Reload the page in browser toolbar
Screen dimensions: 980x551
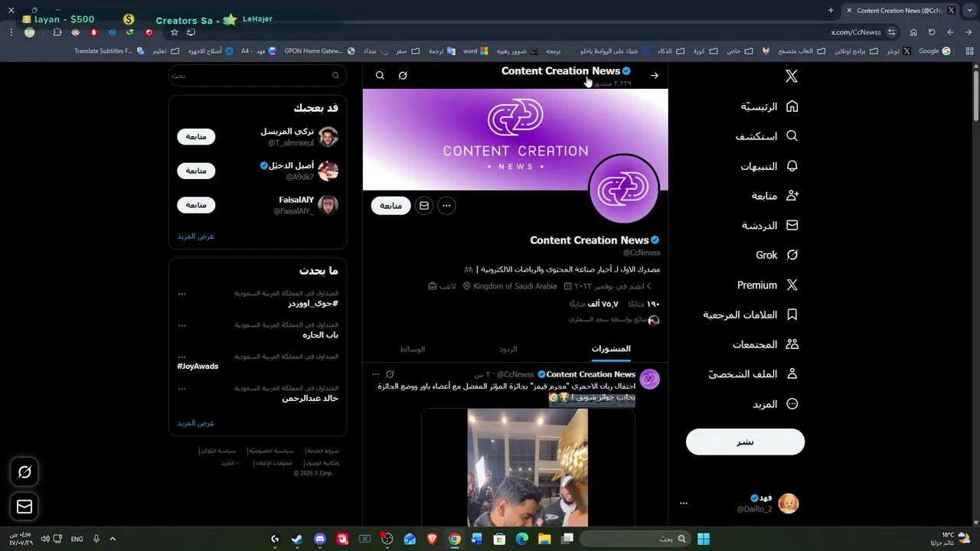pos(932,32)
